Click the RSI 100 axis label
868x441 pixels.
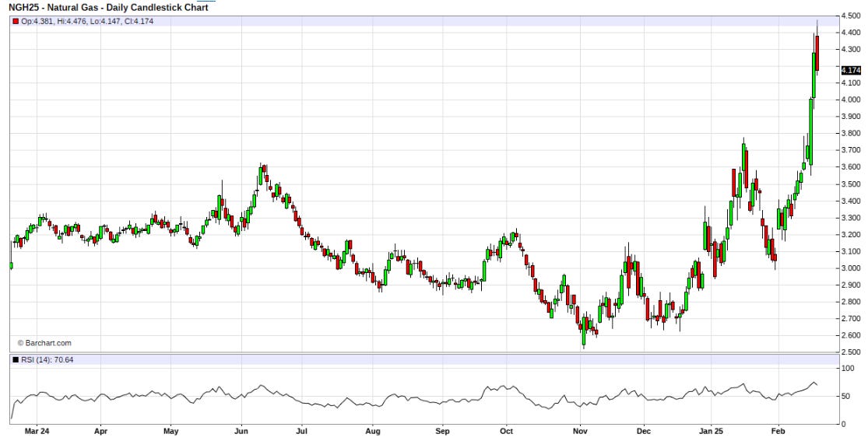[847, 368]
